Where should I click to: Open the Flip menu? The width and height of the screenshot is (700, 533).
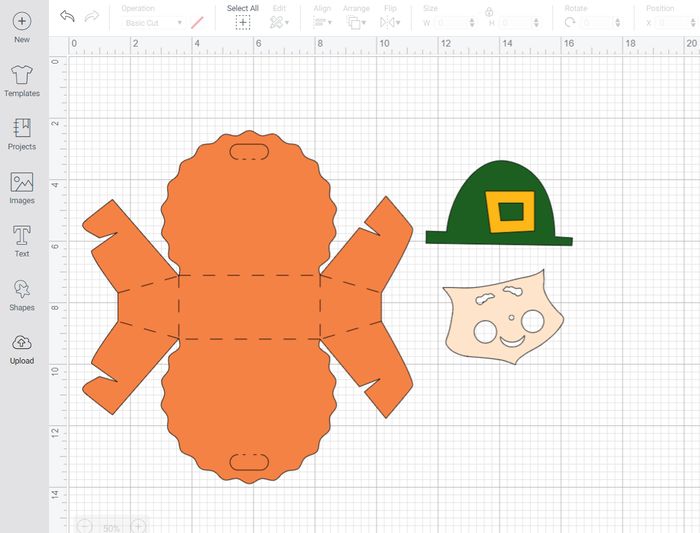coord(391,22)
